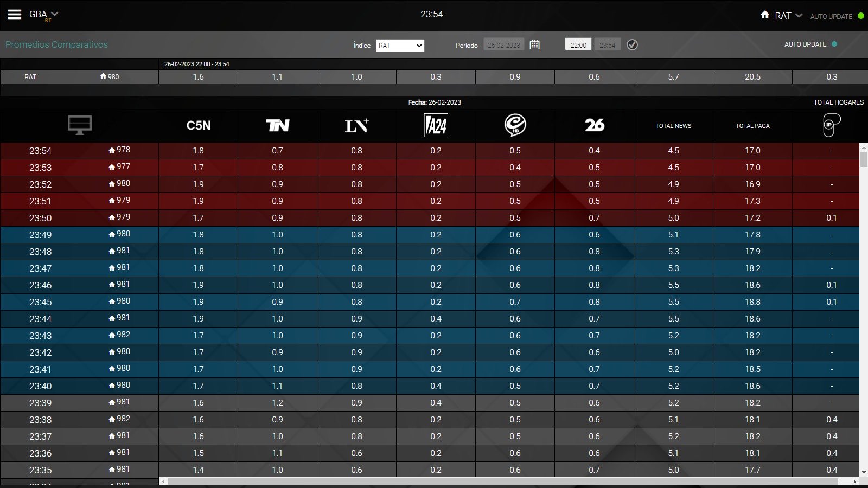Set the start time field 22:00
Image resolution: width=868 pixels, height=488 pixels.
coord(578,45)
